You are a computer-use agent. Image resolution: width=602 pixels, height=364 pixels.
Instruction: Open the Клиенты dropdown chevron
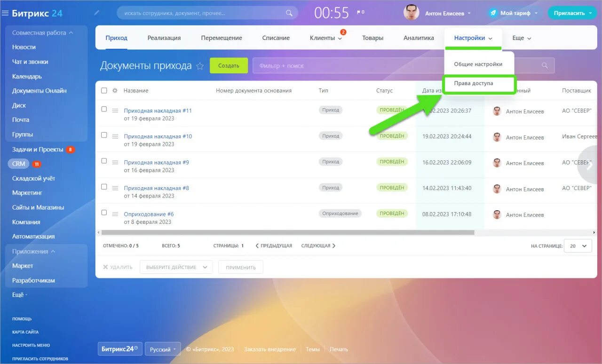(x=340, y=39)
